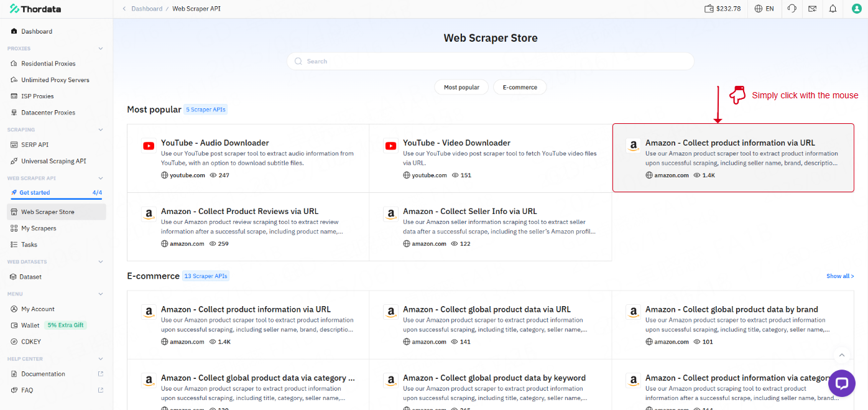Collapse the WEB DATASETS section

pos(101,262)
